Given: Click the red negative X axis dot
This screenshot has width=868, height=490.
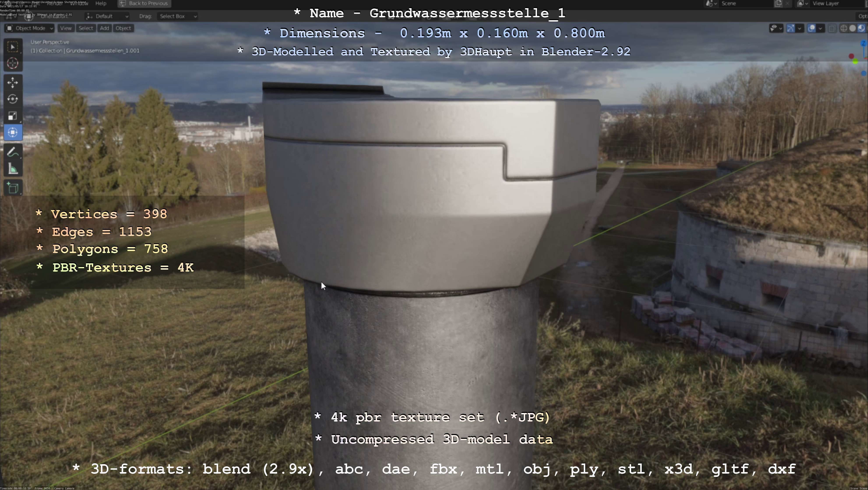Looking at the screenshot, I should 852,56.
